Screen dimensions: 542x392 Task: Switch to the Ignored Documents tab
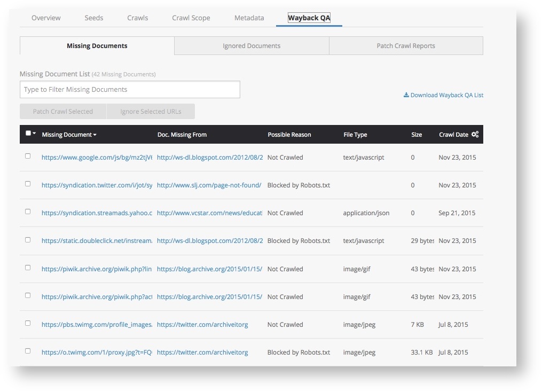tap(252, 46)
